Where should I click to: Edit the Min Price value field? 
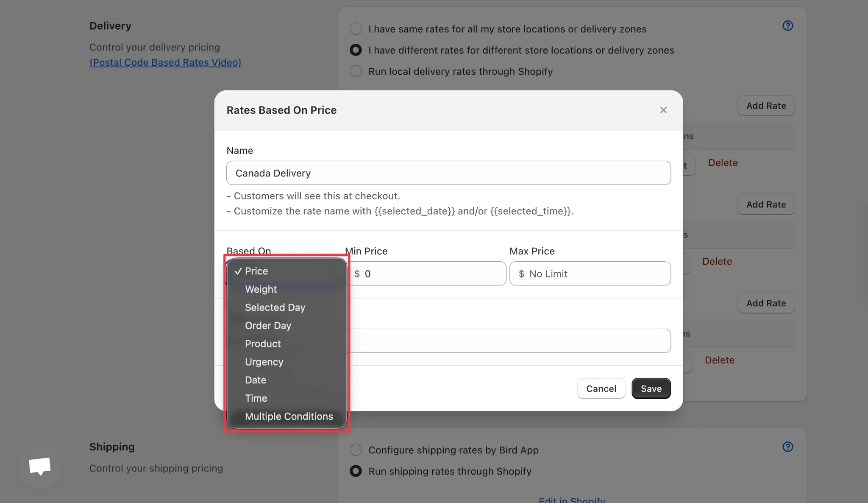[x=428, y=274]
